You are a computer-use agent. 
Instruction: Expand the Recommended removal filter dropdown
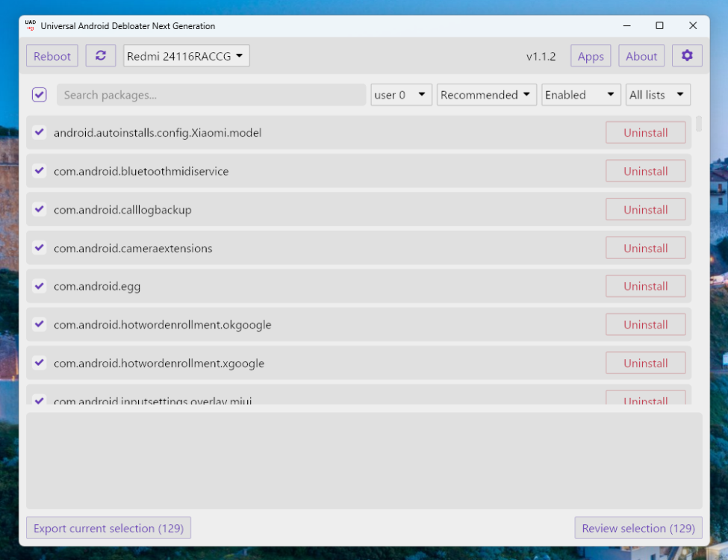(x=486, y=95)
